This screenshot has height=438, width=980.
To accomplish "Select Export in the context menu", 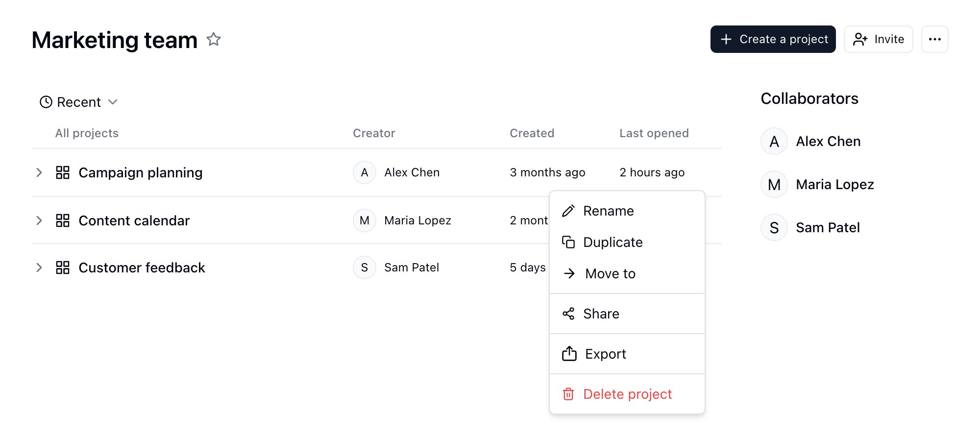I will tap(627, 354).
